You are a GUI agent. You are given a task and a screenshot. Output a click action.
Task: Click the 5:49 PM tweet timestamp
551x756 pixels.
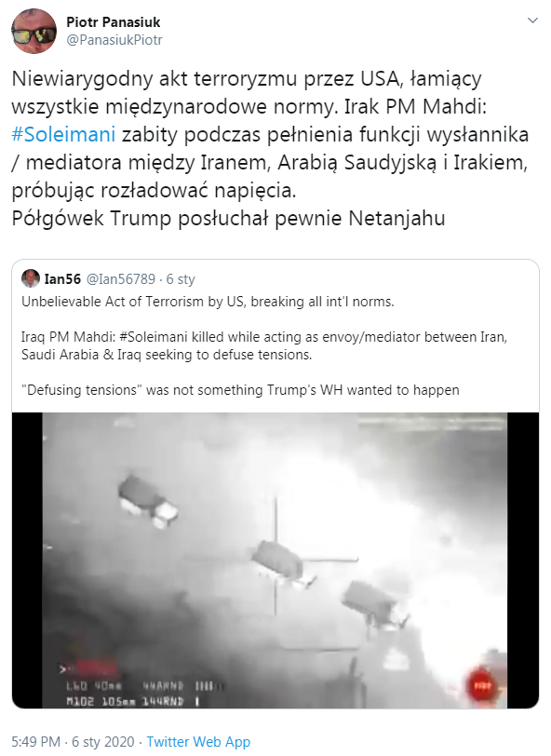point(36,741)
